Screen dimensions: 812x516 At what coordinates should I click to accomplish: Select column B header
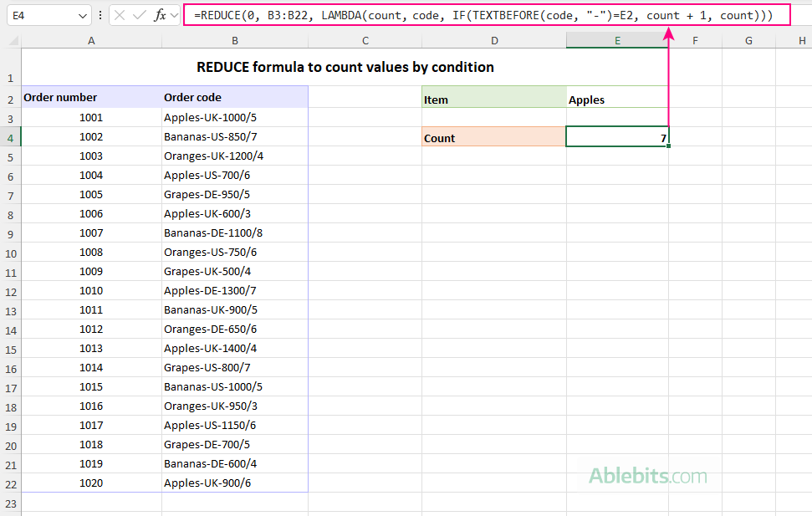pyautogui.click(x=235, y=40)
